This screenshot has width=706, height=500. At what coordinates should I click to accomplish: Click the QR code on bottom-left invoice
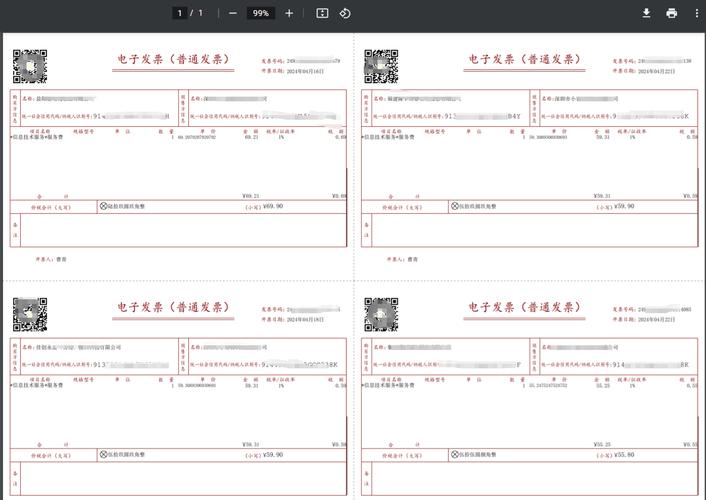[x=29, y=314]
